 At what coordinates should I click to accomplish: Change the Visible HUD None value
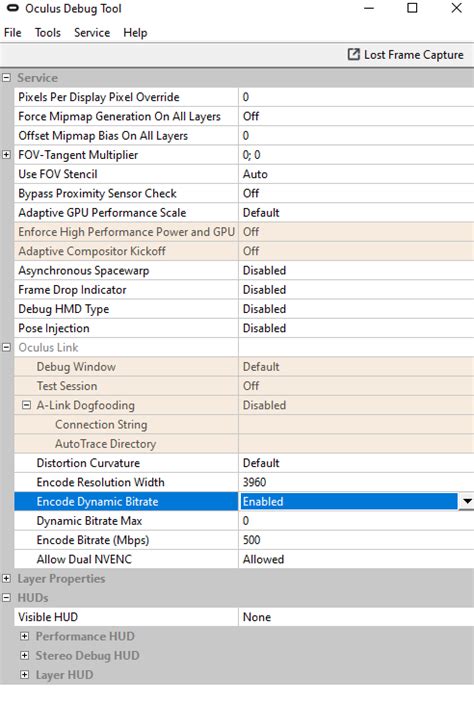pos(356,617)
